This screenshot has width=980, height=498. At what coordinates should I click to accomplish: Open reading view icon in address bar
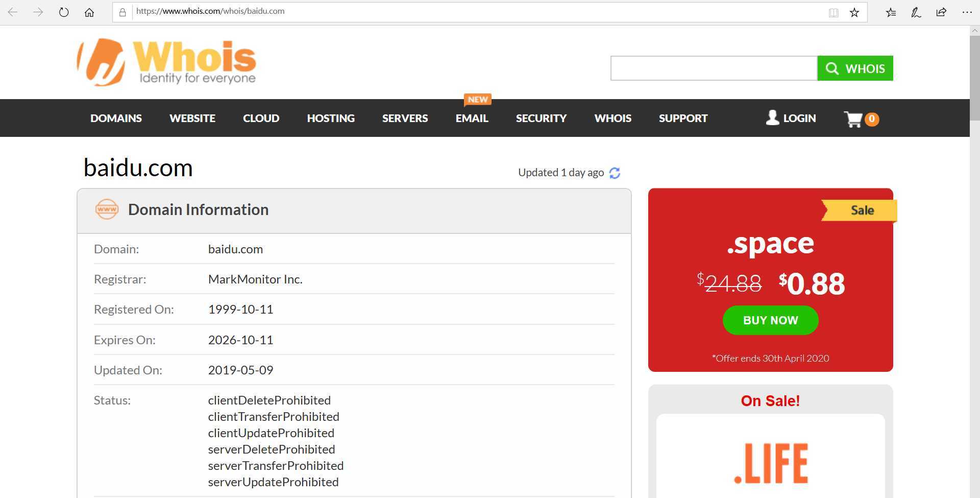(834, 12)
